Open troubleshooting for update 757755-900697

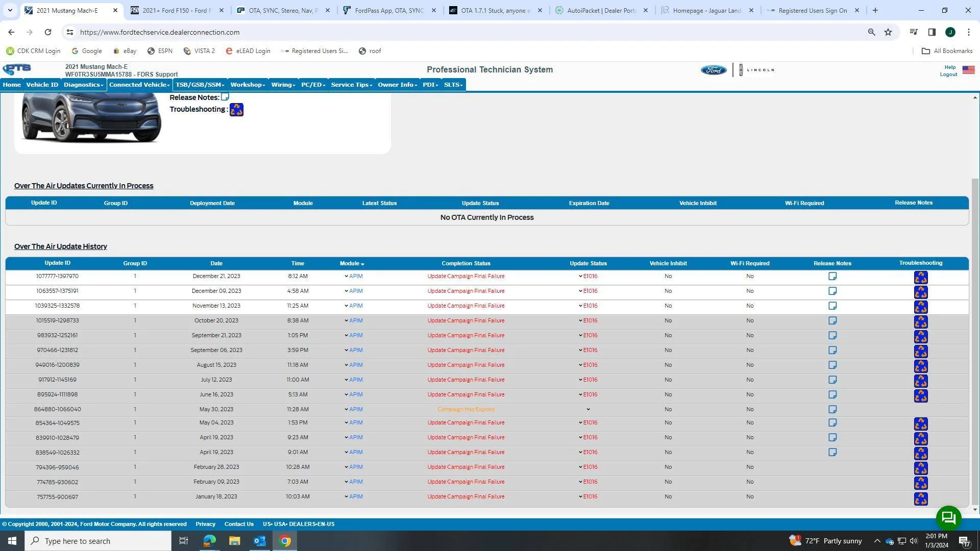tap(921, 498)
